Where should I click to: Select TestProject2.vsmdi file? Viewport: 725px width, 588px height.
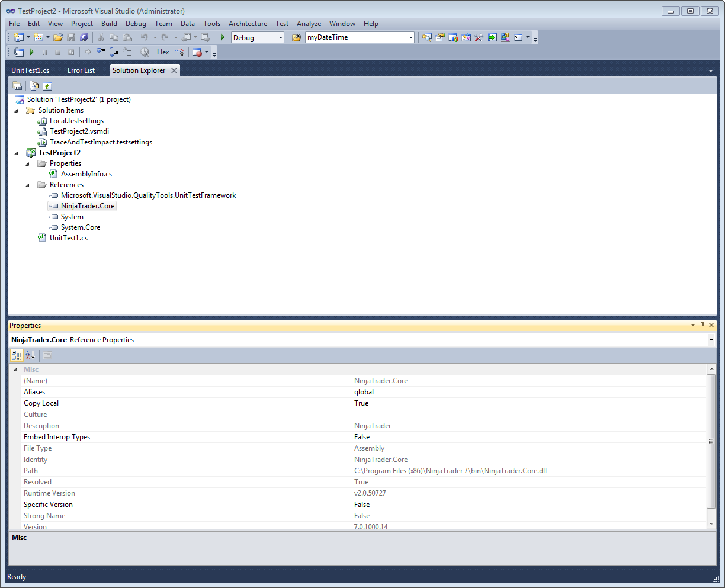[x=79, y=131]
